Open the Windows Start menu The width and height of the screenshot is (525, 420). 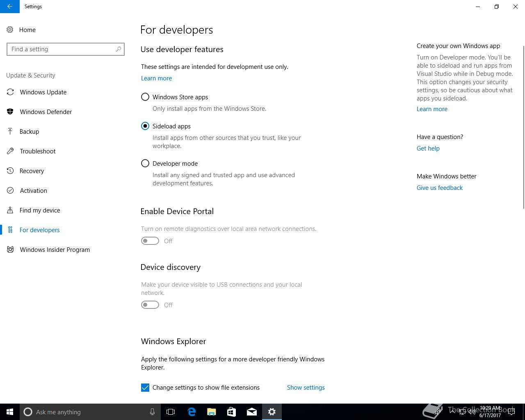10,412
